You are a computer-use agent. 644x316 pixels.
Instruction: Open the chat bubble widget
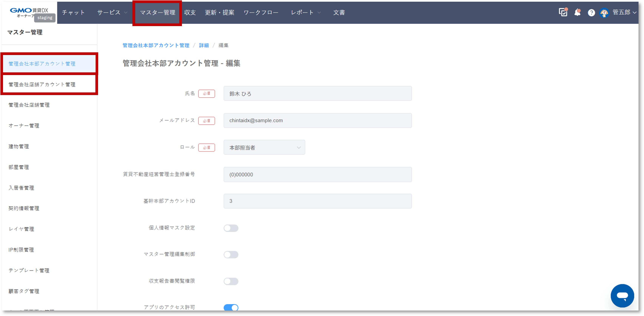[622, 295]
